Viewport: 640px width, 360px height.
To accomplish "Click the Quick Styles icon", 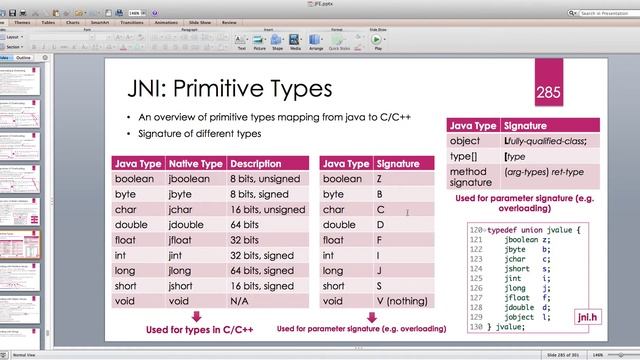I will point(338,42).
